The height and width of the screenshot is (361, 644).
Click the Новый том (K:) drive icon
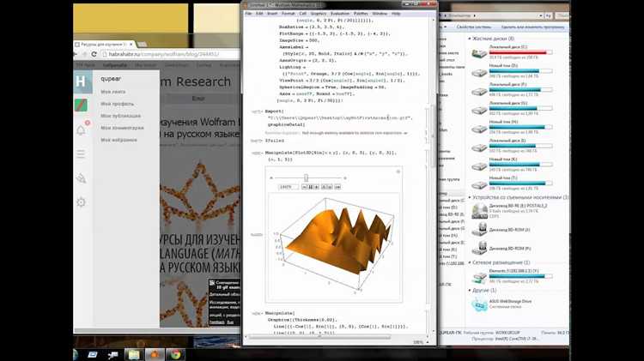[x=479, y=166]
